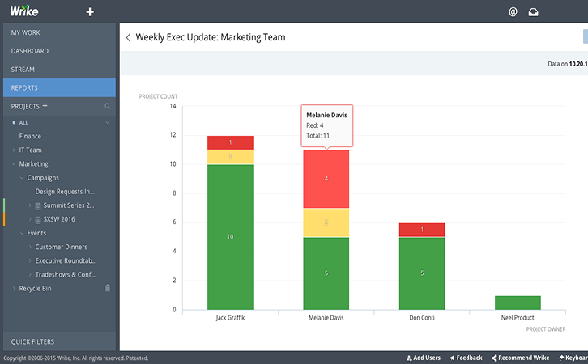The height and width of the screenshot is (364, 588).
Task: Click the projects search magnifier icon
Action: click(107, 106)
